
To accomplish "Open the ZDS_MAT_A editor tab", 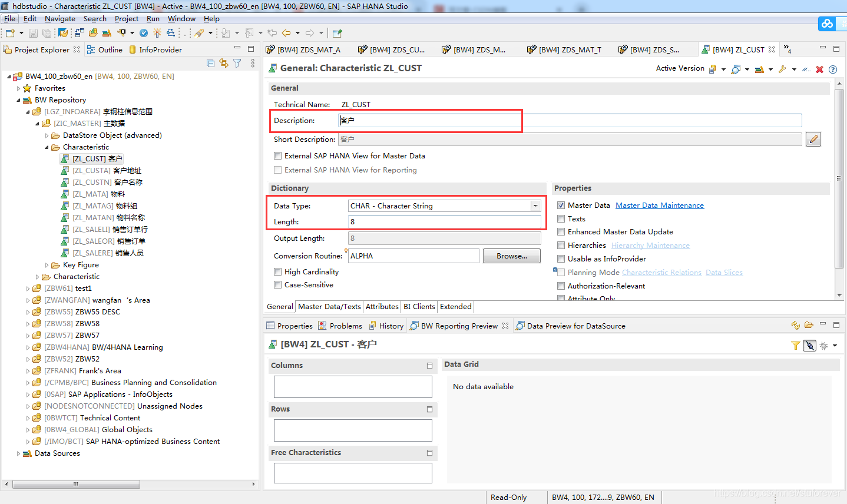I will click(x=303, y=49).
